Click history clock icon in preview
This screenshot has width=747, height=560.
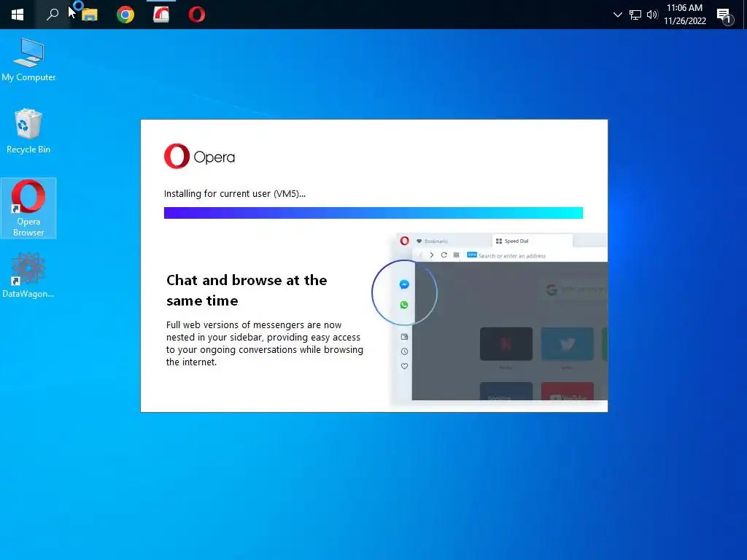[404, 351]
